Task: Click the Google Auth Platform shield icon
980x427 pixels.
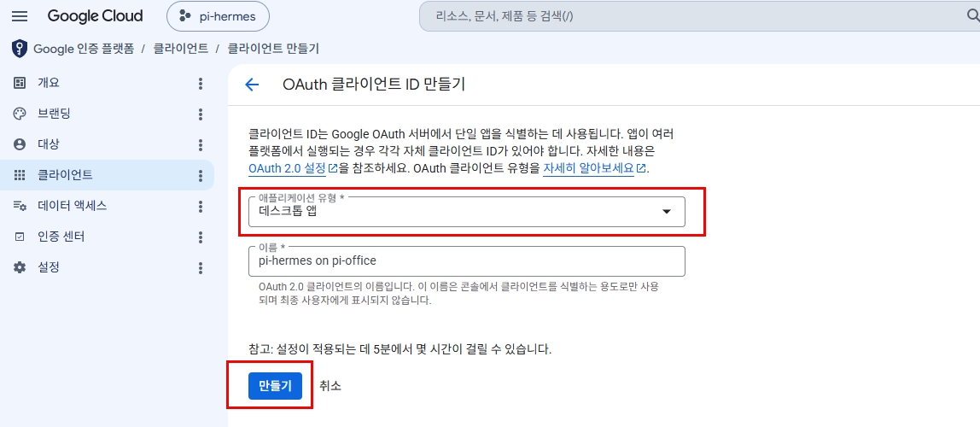Action: tap(20, 48)
